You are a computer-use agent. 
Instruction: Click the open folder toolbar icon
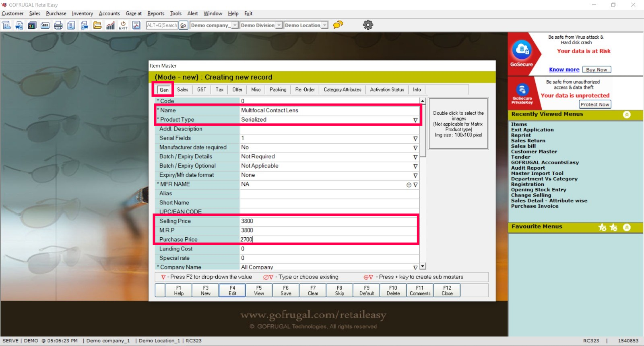(x=97, y=25)
